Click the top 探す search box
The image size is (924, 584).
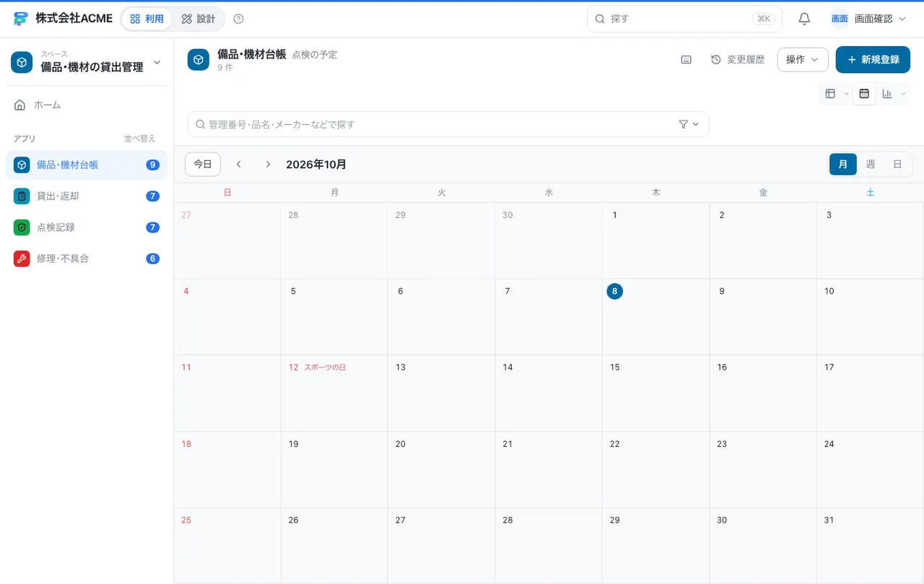[x=684, y=19]
